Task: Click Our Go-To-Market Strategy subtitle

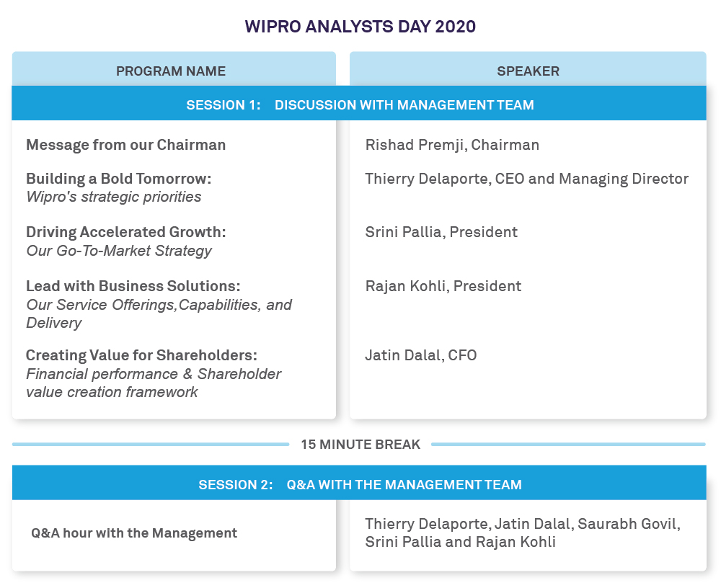Action: 119,251
